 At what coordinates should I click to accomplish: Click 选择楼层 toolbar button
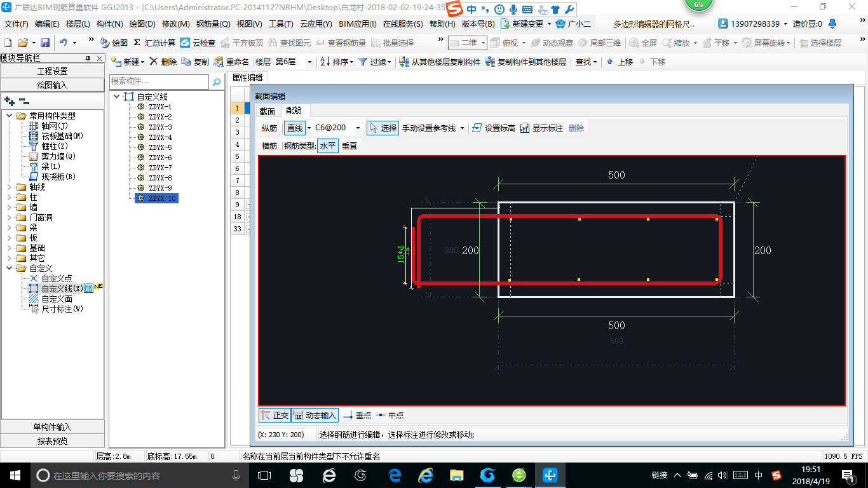821,43
